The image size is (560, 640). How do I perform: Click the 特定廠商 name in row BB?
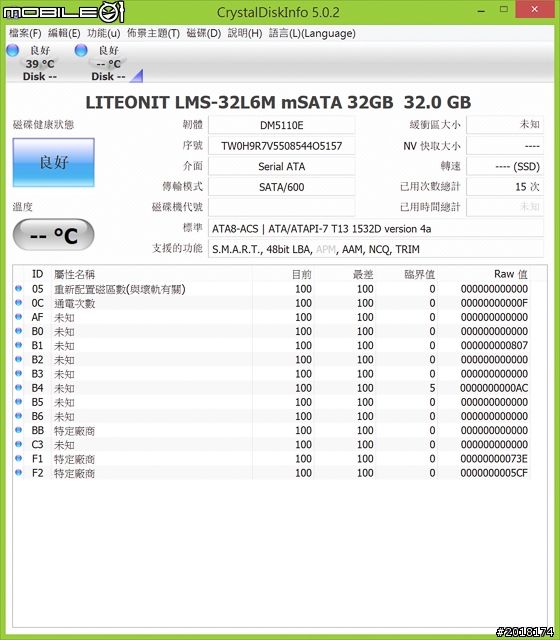pos(75,431)
